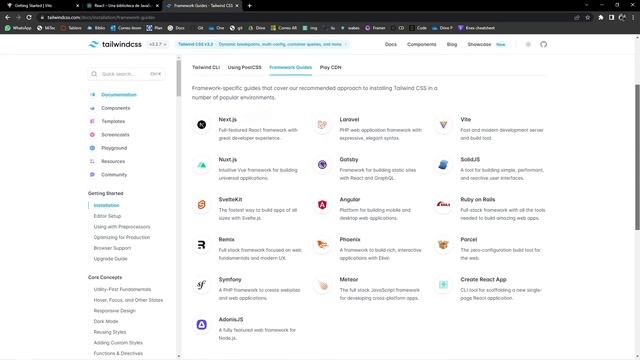640x360 pixels.
Task: Open Components link in top navigation
Action: click(x=422, y=44)
